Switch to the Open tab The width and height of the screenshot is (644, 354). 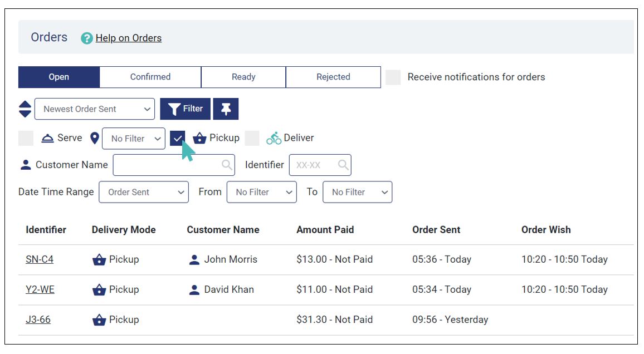coord(58,77)
